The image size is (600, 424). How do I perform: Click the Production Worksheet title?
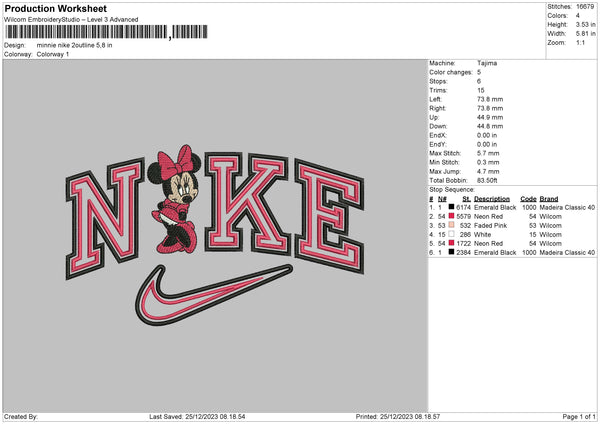(x=55, y=8)
